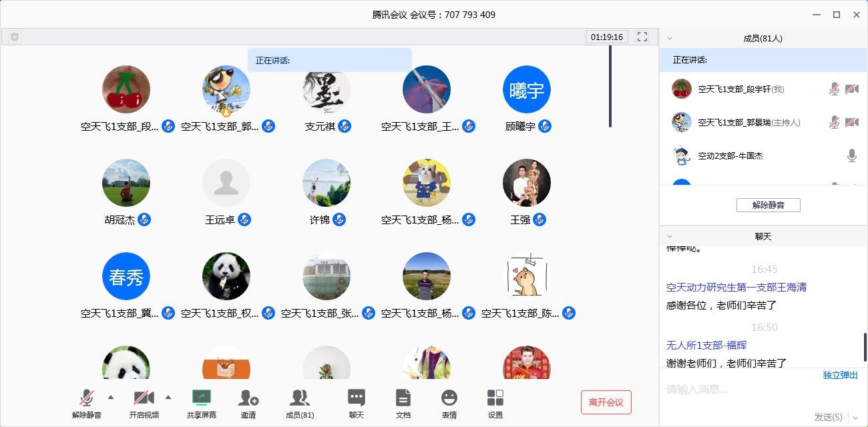Open the Chat (聊天) toolbar icon
This screenshot has width=868, height=427.
[357, 399]
